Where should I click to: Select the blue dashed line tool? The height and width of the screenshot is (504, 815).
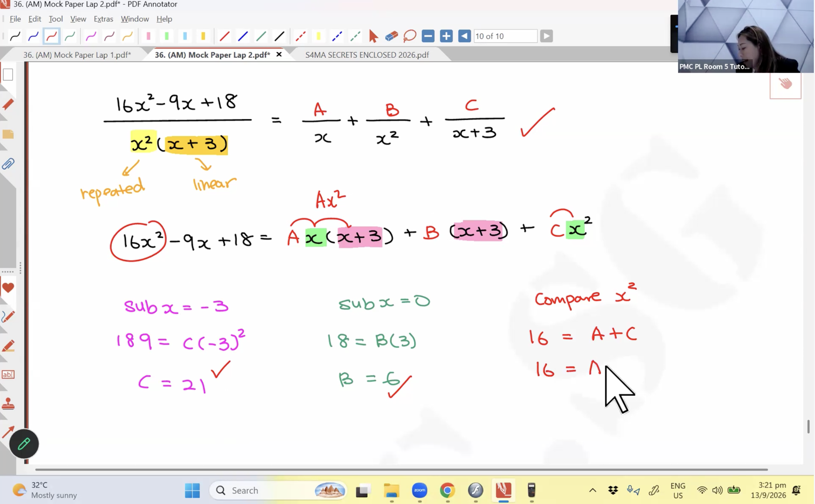[x=337, y=36]
